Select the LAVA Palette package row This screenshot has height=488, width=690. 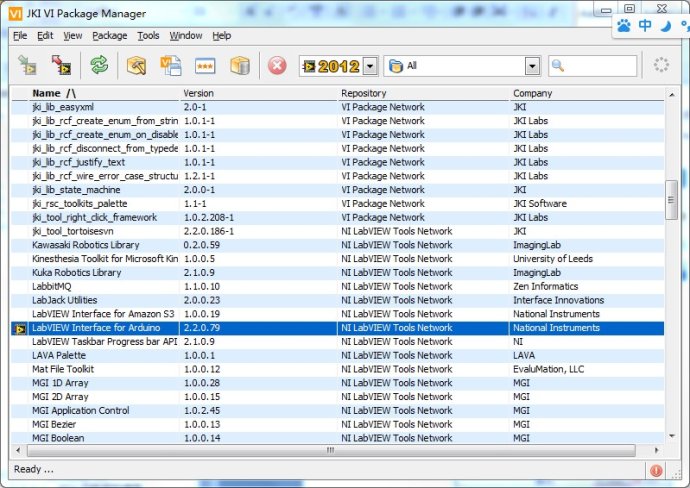click(59, 355)
